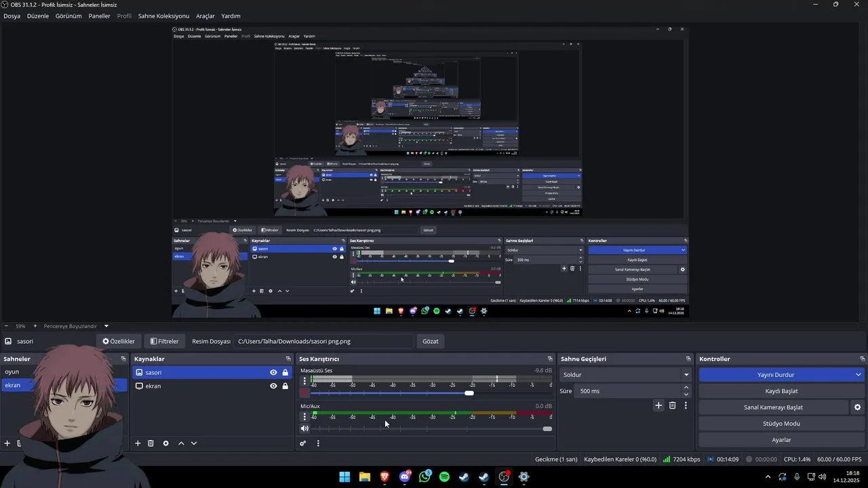This screenshot has width=868, height=488.
Task: Click Kaydı Başlat to begin recording
Action: 781,391
